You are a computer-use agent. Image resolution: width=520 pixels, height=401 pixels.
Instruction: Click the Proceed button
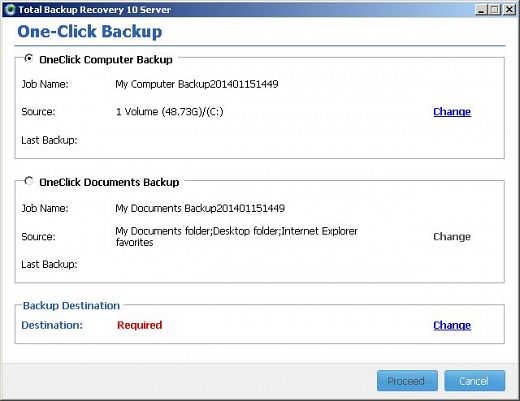407,381
